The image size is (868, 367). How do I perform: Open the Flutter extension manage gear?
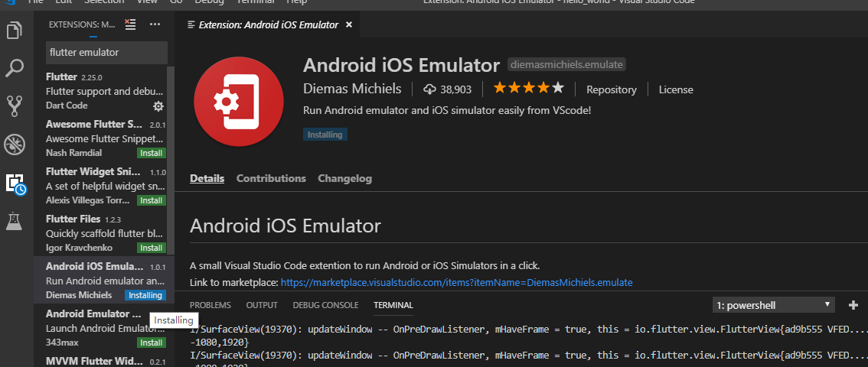[x=158, y=106]
